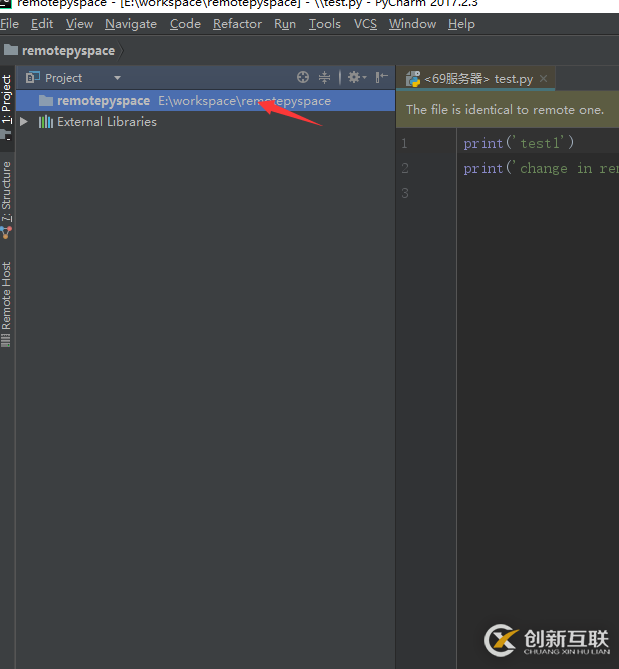Click the remotepyspace breadcrumb in navigation bar
The height and width of the screenshot is (669, 619).
[68, 51]
